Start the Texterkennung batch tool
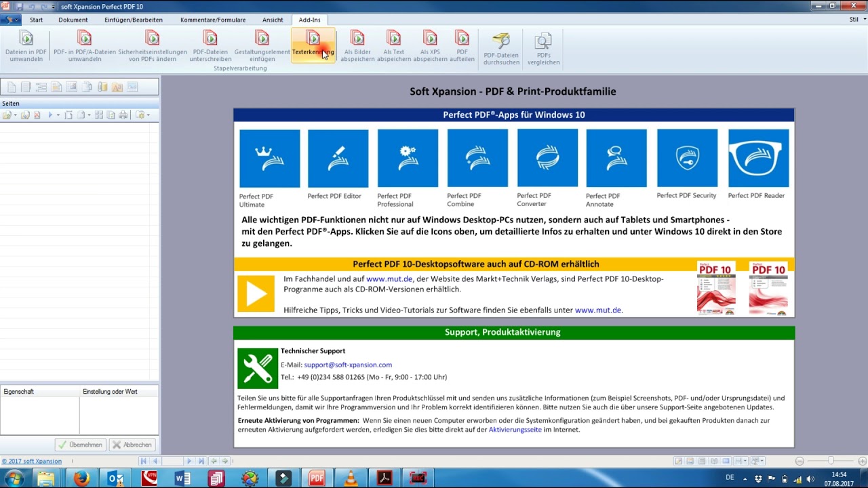Screen dimensions: 868x488 pyautogui.click(x=313, y=45)
